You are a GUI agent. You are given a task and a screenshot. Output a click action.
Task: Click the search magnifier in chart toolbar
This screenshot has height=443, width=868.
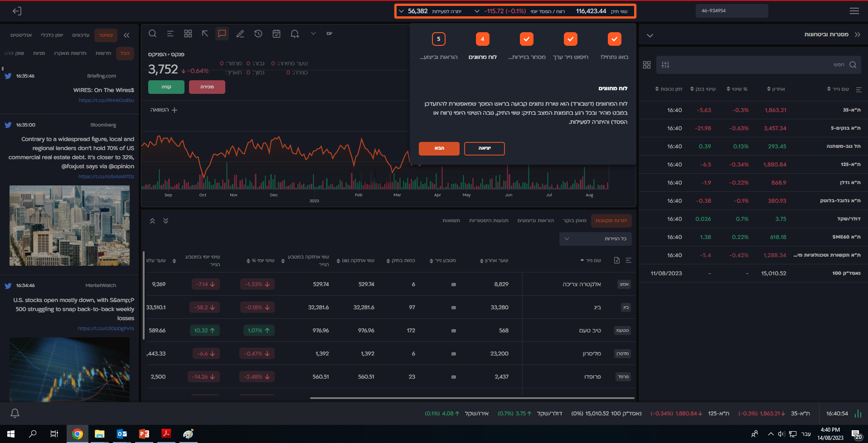pyautogui.click(x=153, y=34)
